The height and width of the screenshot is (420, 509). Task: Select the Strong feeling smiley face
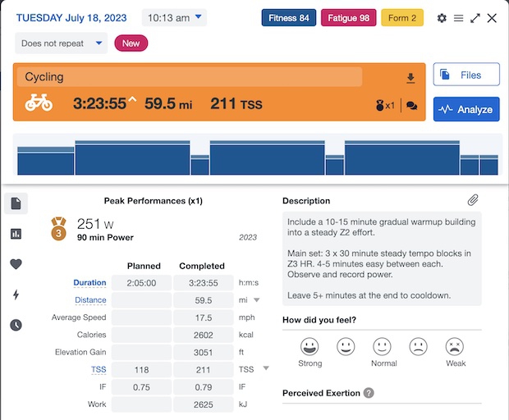coord(310,346)
